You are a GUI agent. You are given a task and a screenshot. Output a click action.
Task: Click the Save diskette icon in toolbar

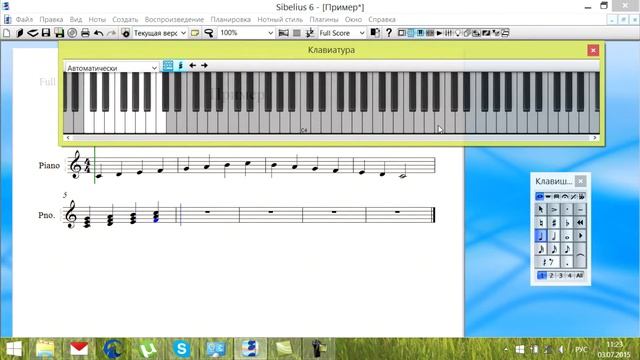click(46, 33)
